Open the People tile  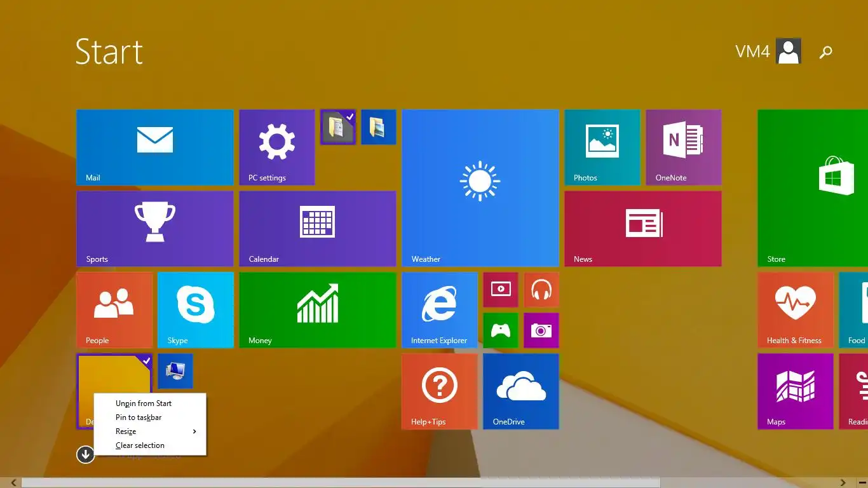pyautogui.click(x=114, y=310)
